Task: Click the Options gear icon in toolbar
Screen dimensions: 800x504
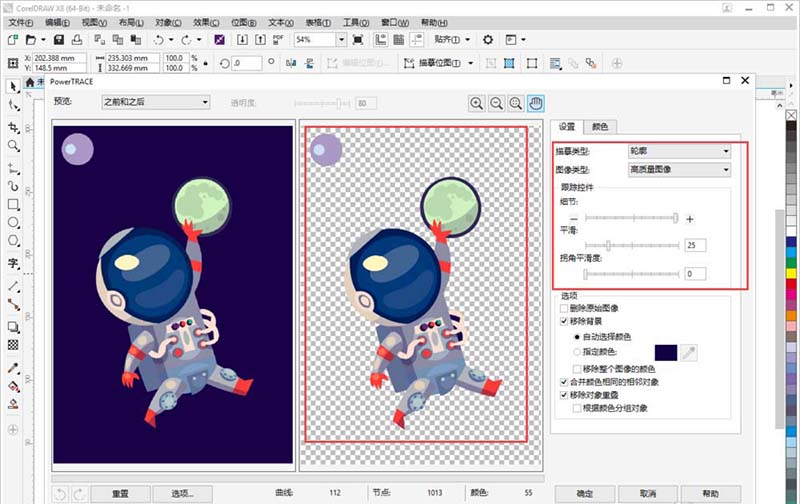Action: 488,39
